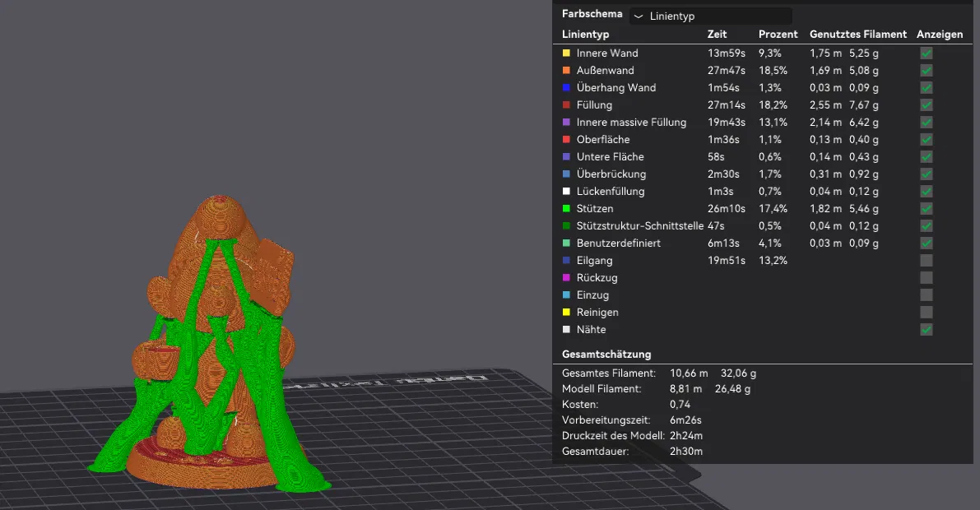Click the Linientyp column header
This screenshot has width=980, height=510.
[585, 35]
